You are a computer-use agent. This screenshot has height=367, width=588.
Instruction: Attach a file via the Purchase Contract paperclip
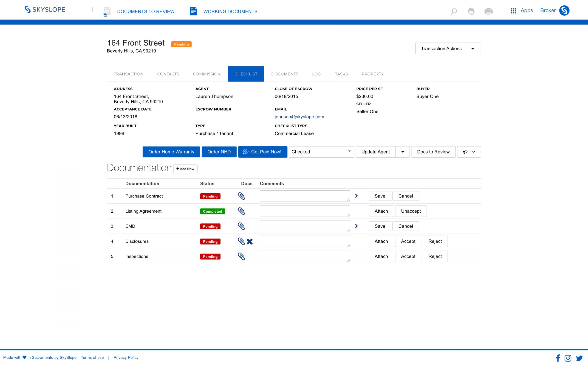(242, 196)
